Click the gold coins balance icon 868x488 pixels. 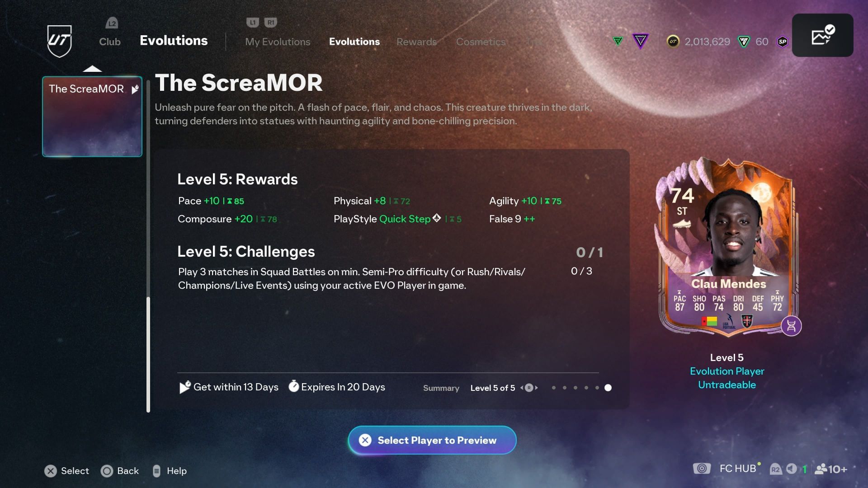(673, 42)
